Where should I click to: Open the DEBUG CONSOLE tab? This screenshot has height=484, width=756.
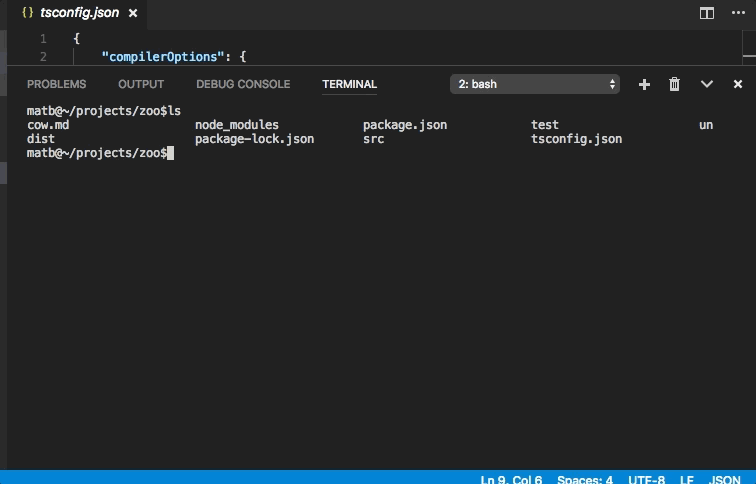pyautogui.click(x=243, y=84)
